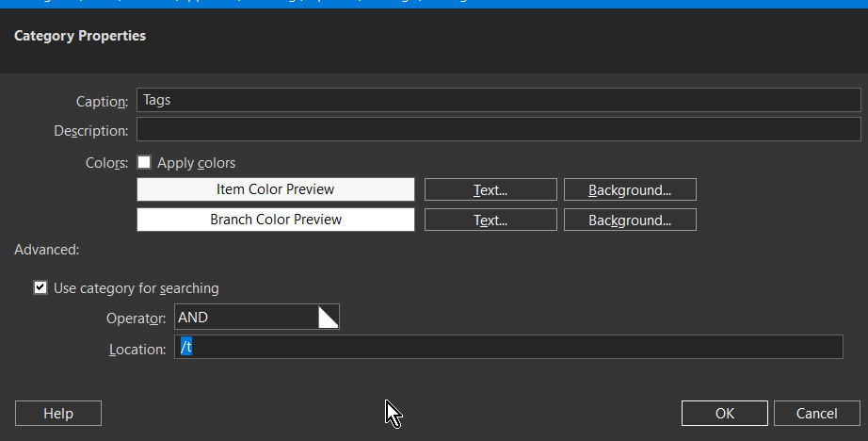Enable the Apply colors checkbox
The height and width of the screenshot is (441, 868).
pyautogui.click(x=145, y=163)
